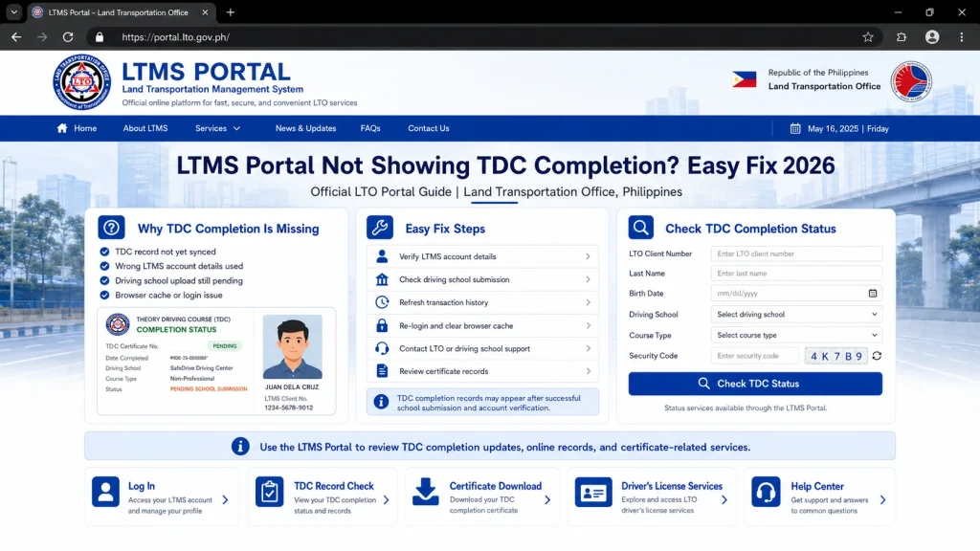Screen dimensions: 980x551
Task: Expand Review certificate records chevron
Action: point(588,371)
